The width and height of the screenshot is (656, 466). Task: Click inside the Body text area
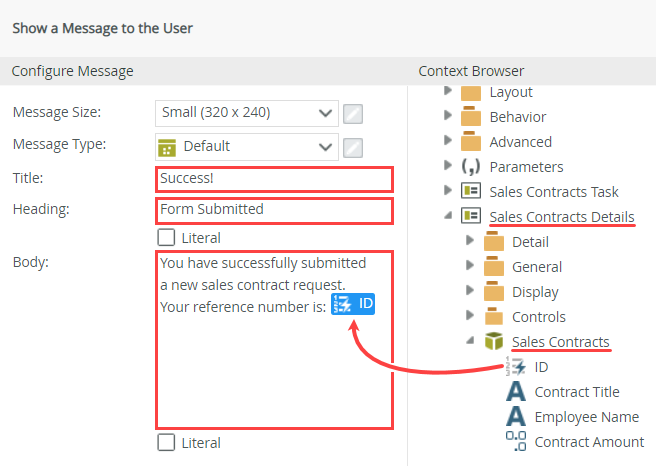274,340
